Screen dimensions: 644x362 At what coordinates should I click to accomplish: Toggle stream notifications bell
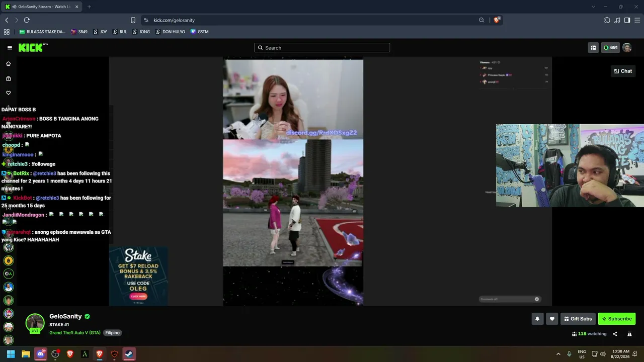537,319
